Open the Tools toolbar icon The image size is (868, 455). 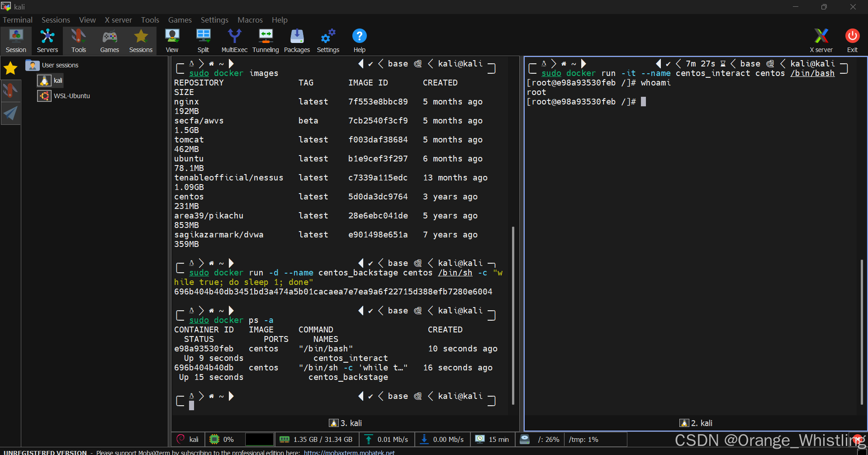pos(78,41)
